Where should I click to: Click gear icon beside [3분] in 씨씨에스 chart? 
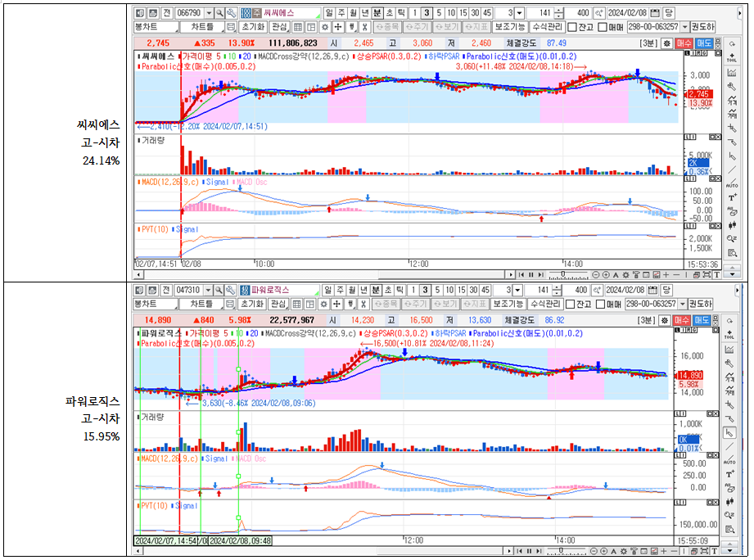coord(667,43)
